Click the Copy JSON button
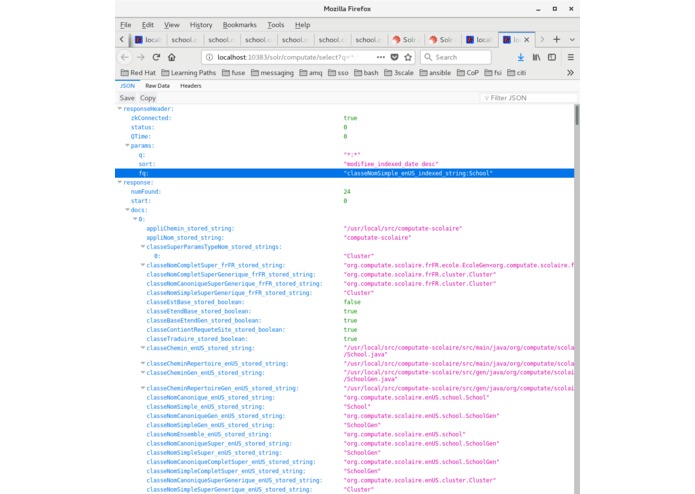Image resolution: width=695 pixels, height=494 pixels. [148, 98]
